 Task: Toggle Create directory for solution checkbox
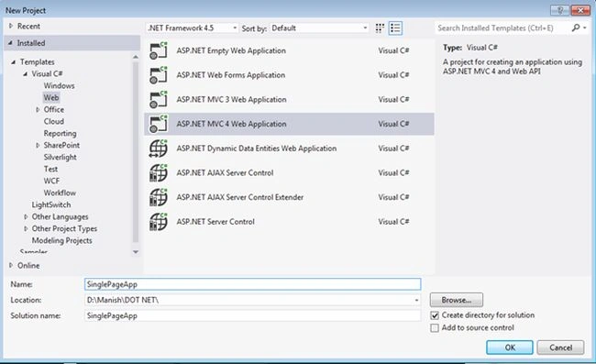[x=435, y=315]
